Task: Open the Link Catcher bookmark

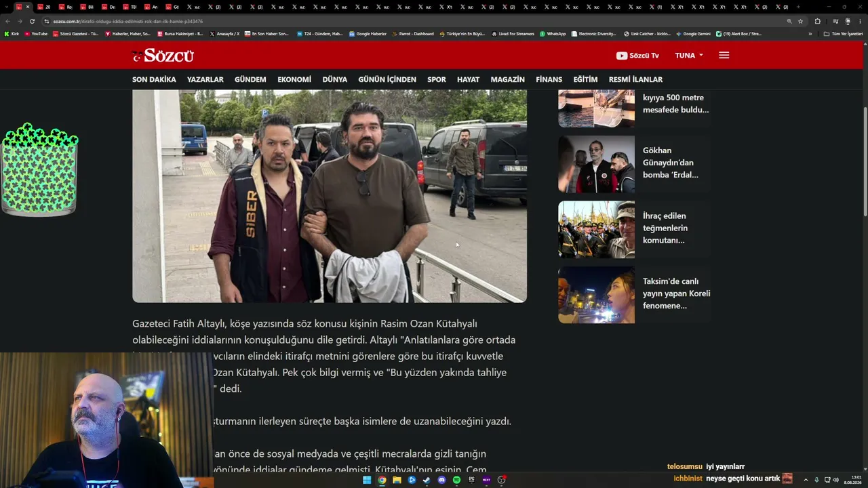Action: coord(647,33)
